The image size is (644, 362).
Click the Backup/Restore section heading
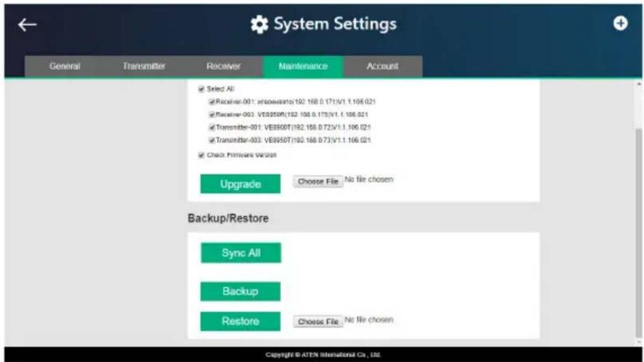228,218
